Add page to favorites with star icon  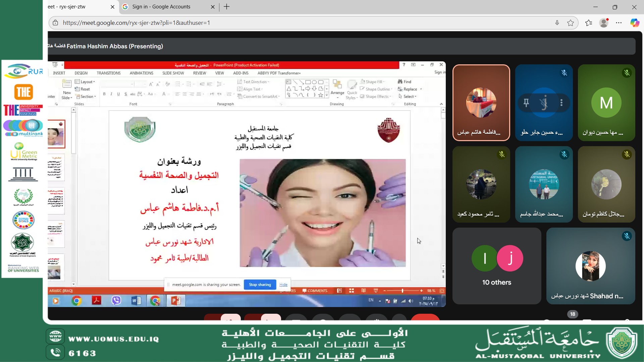coord(571,23)
